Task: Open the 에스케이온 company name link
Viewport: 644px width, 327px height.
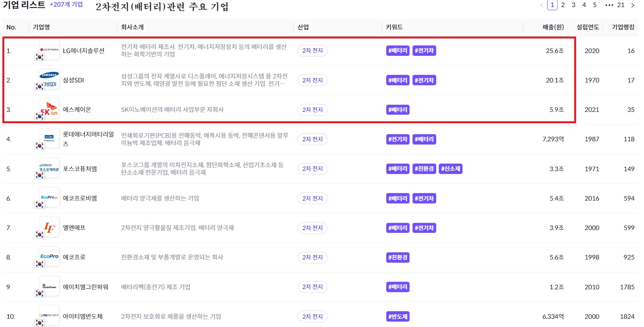Action: [77, 110]
